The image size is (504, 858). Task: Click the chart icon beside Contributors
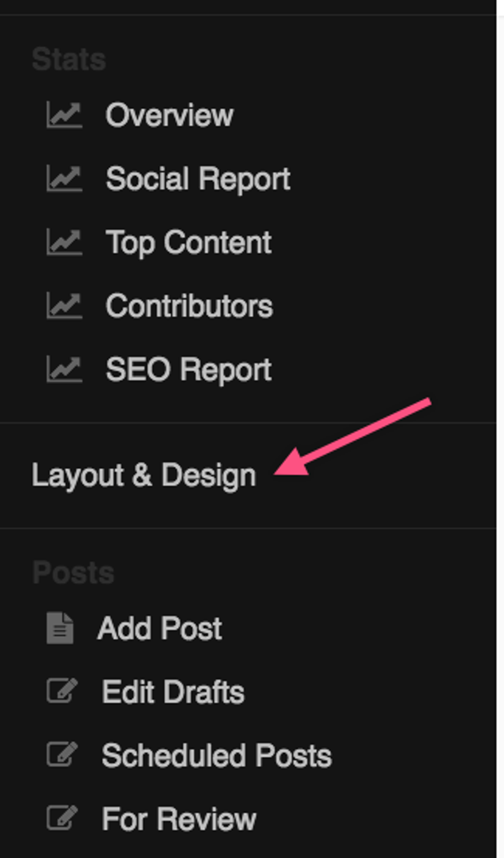[x=64, y=306]
